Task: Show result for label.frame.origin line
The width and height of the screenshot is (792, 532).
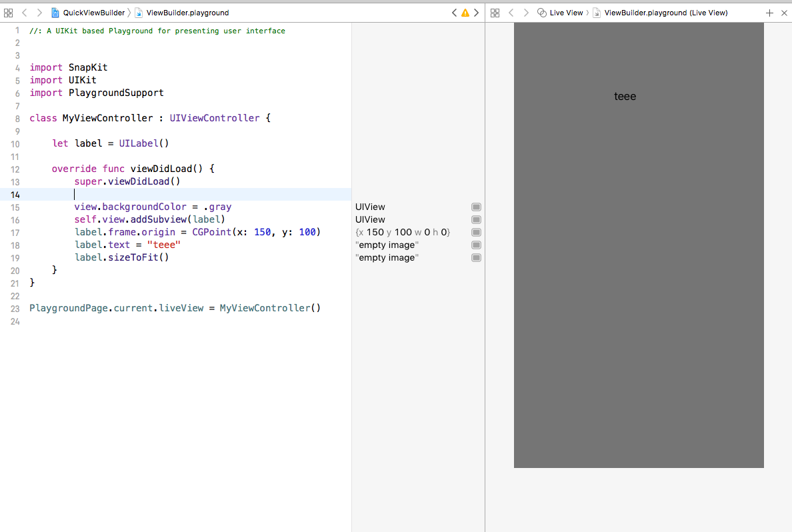Action: pyautogui.click(x=476, y=233)
